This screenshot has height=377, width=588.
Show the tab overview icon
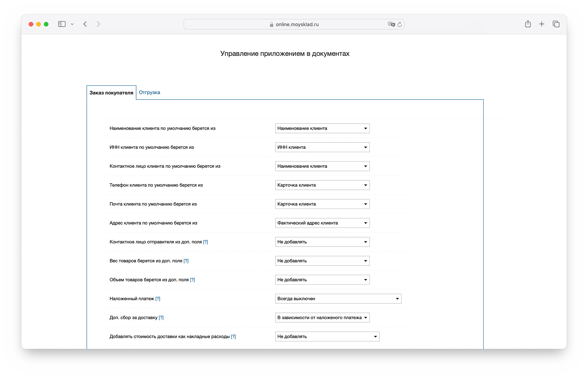556,24
